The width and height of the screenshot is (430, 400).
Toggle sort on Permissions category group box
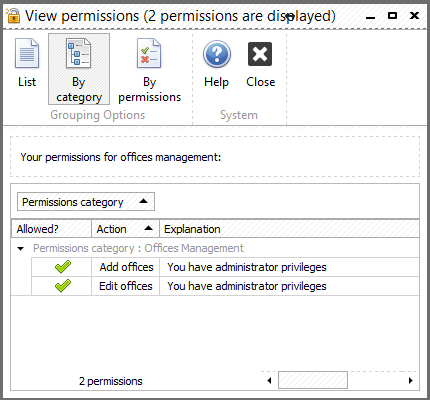[x=86, y=202]
